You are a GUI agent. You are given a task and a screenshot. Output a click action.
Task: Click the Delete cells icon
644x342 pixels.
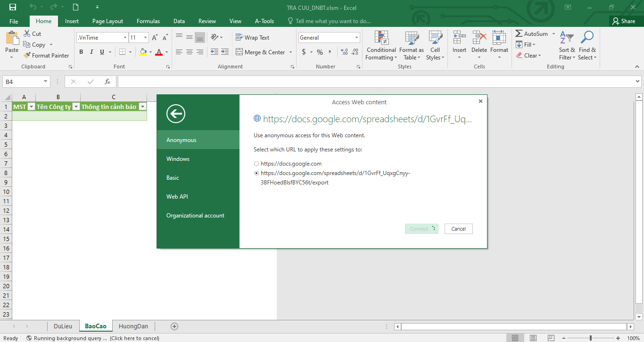(x=479, y=38)
